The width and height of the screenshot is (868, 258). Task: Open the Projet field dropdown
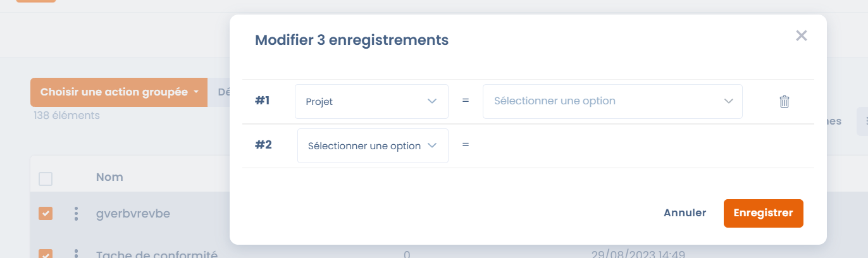pos(371,101)
